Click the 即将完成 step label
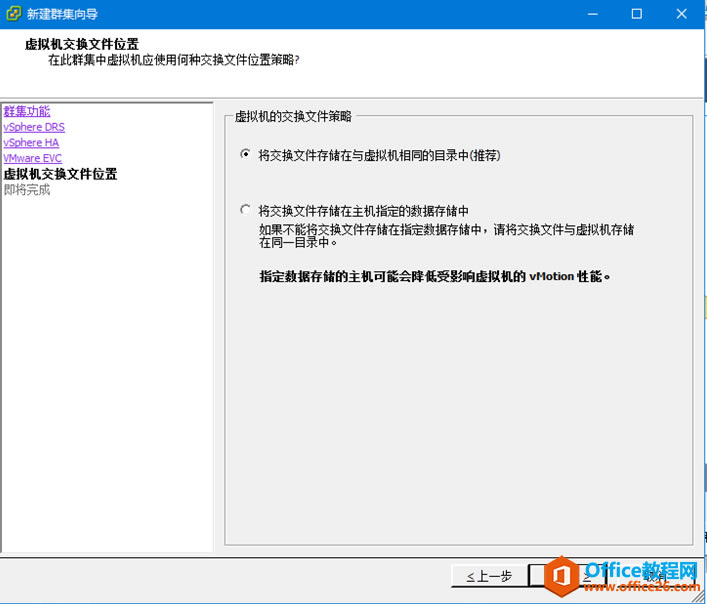Screen dimensions: 707x604 pos(27,190)
